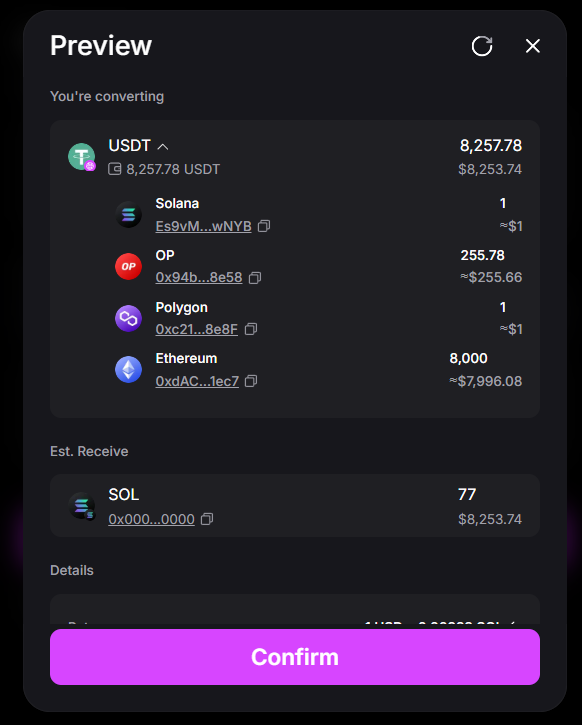Copy the Ethereum address 0xdAC...1ec7
582x725 pixels.
(x=251, y=381)
